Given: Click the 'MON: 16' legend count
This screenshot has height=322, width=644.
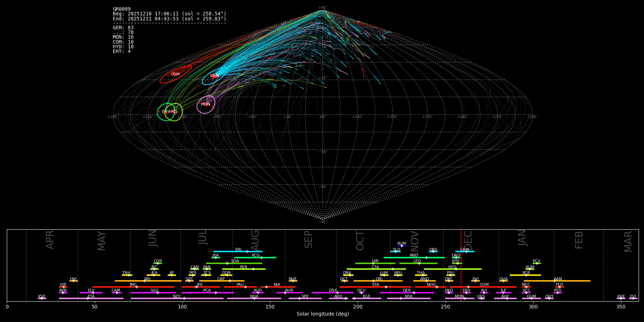Looking at the screenshot, I should point(123,37).
